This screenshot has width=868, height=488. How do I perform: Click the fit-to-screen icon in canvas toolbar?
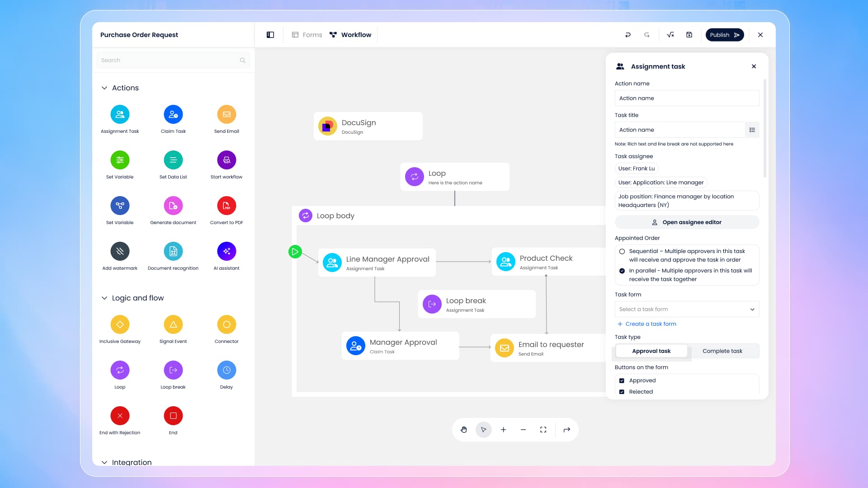(x=543, y=430)
